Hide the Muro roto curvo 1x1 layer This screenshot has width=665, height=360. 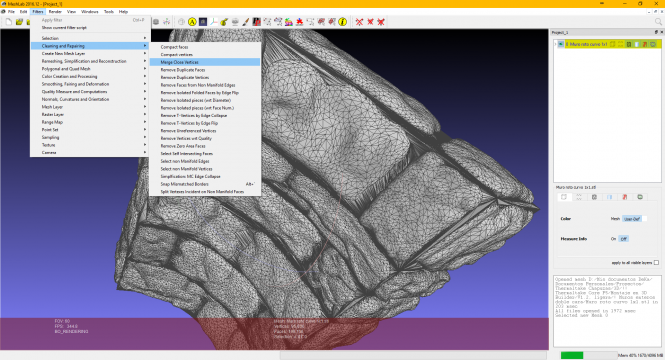(561, 44)
